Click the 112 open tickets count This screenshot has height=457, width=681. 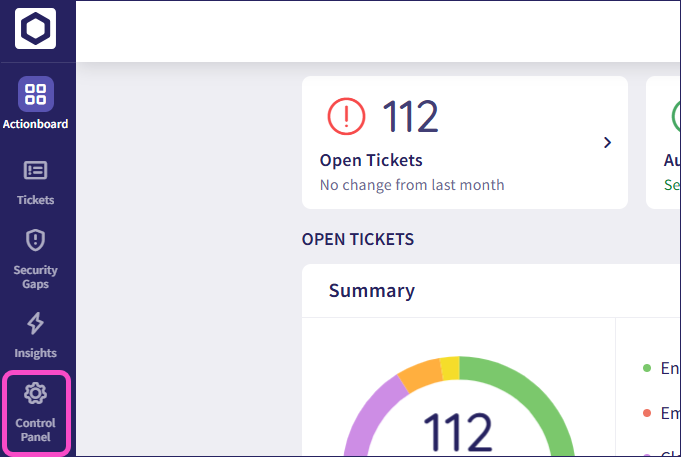411,118
